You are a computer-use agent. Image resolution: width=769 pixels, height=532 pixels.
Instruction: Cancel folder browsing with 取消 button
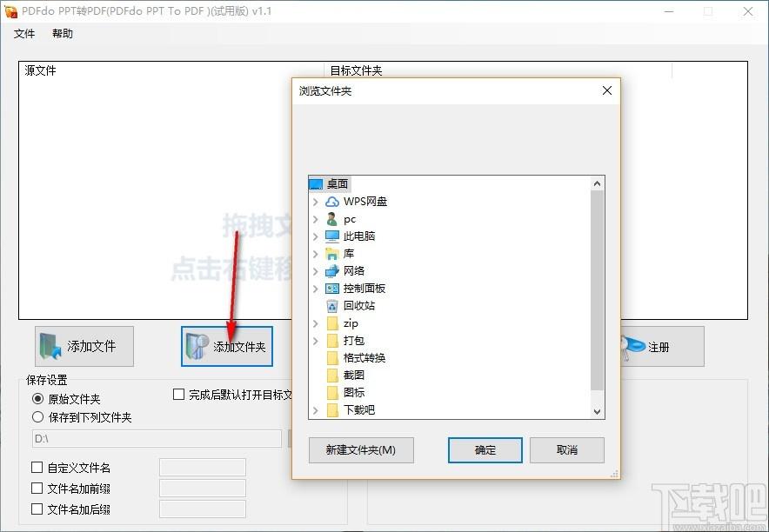(x=567, y=449)
